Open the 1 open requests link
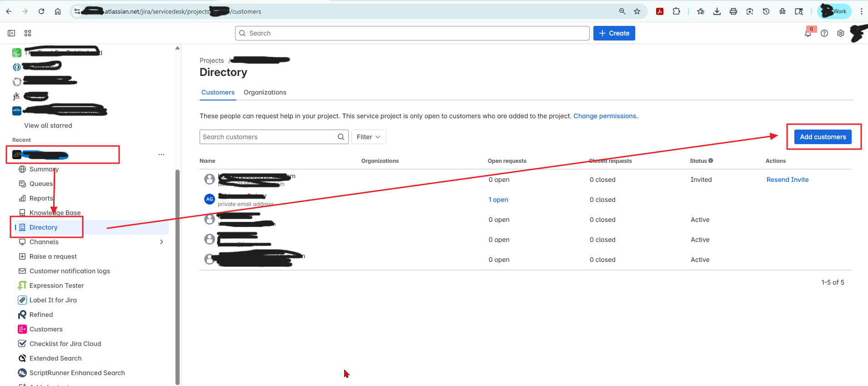 tap(498, 200)
